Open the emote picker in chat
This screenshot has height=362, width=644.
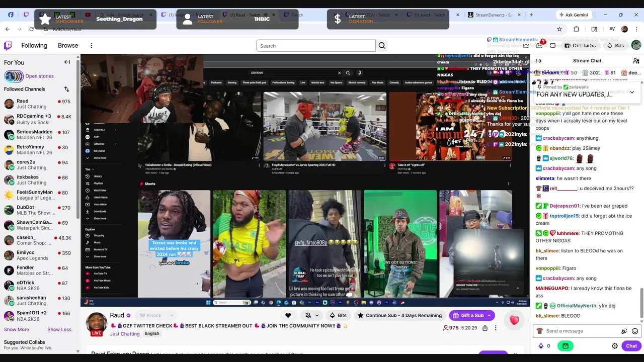point(635,331)
